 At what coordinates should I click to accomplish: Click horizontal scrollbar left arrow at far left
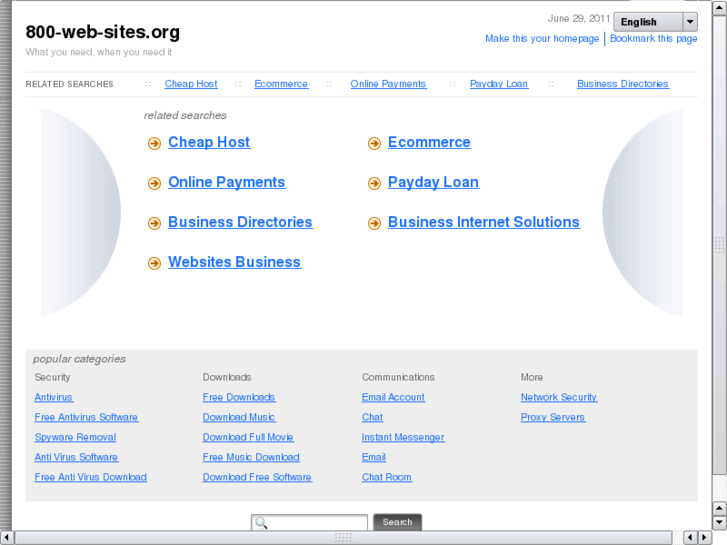[6, 538]
